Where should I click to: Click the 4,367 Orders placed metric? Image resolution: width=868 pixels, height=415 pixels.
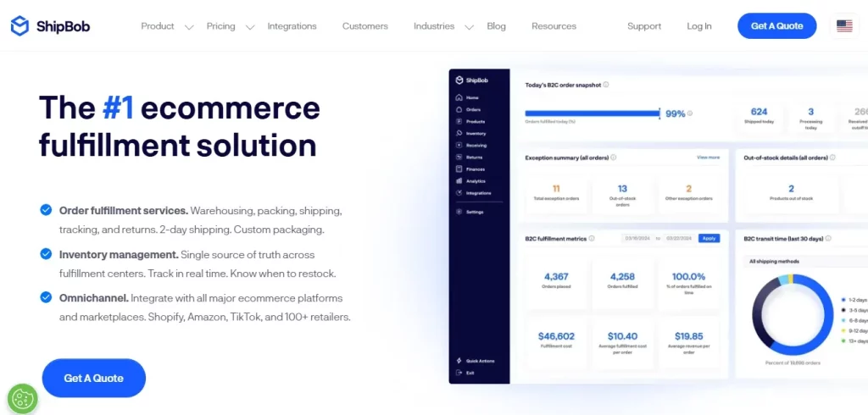pos(556,282)
